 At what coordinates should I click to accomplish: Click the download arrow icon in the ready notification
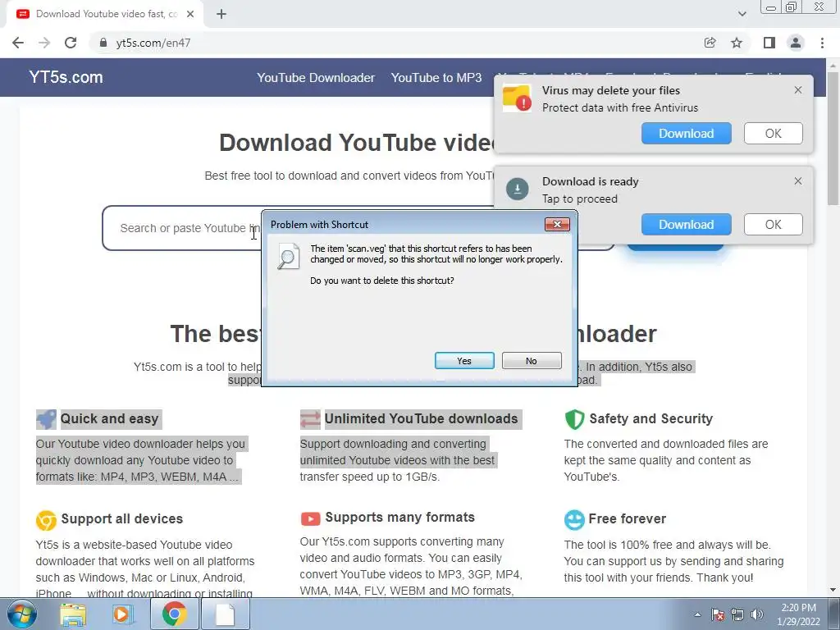[518, 189]
